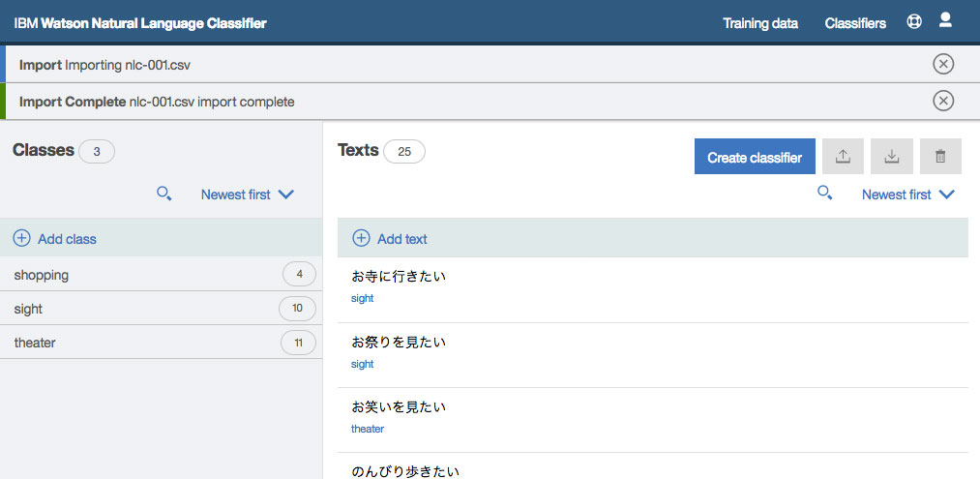Click the sight tag under 'お祭りを見たい'
The image size is (980, 479).
(363, 364)
